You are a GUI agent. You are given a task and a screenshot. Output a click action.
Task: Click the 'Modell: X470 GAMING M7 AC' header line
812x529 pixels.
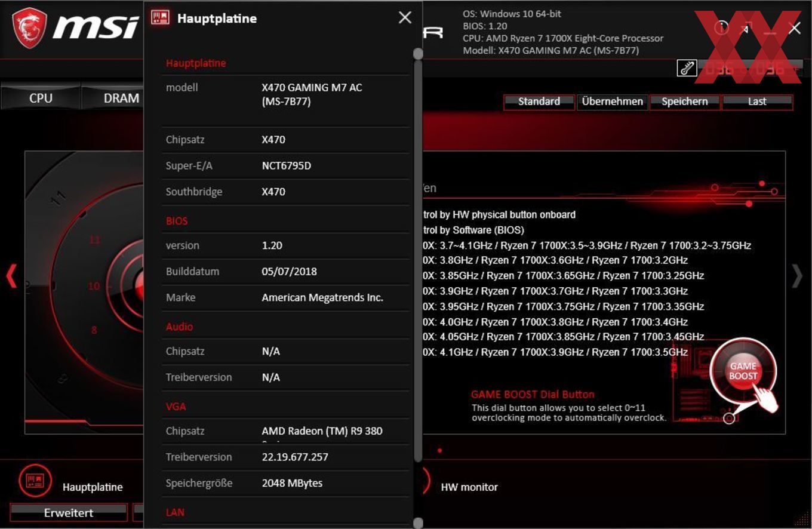coord(551,51)
